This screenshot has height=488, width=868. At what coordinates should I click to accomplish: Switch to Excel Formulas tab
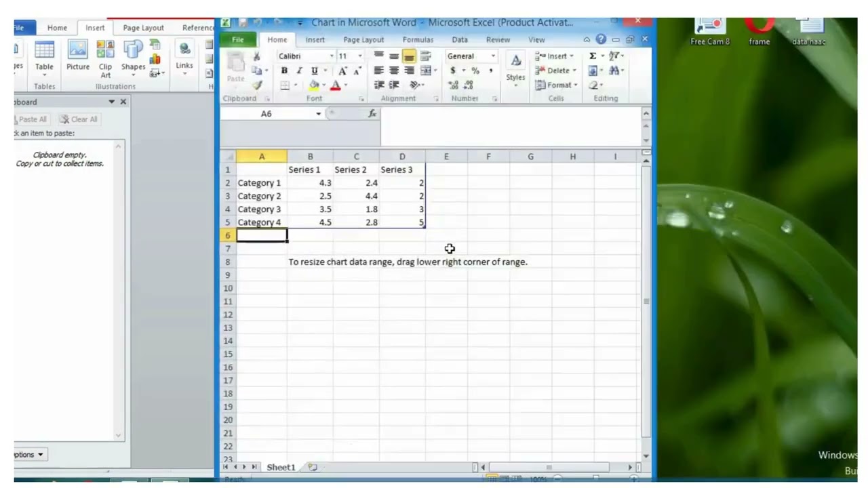[x=418, y=40]
